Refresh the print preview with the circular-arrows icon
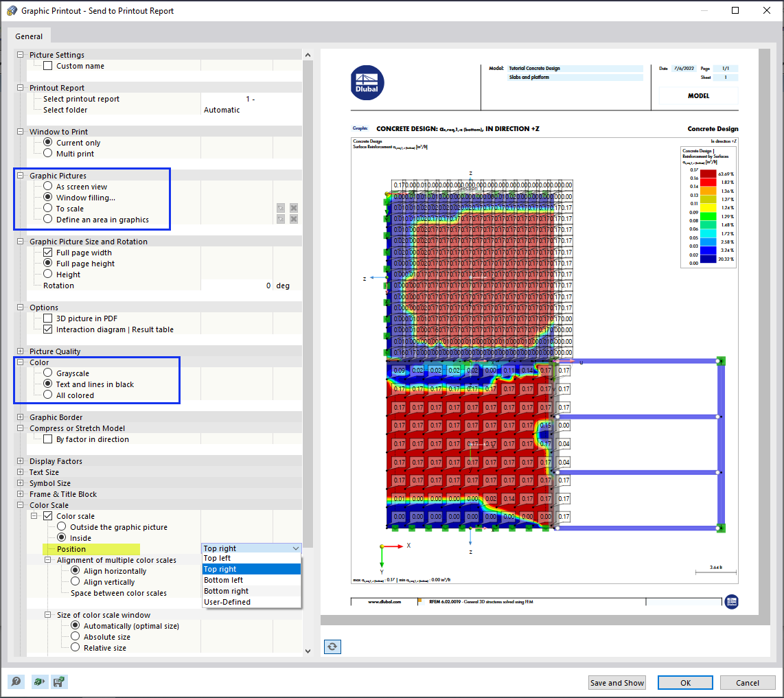The height and width of the screenshot is (698, 784). [332, 647]
